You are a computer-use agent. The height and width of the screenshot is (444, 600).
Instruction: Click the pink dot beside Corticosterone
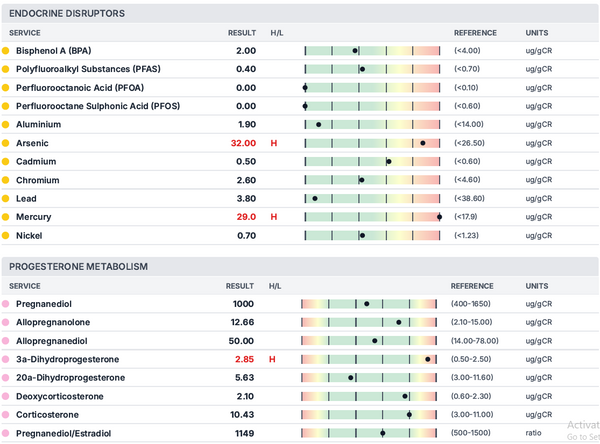tap(6, 414)
